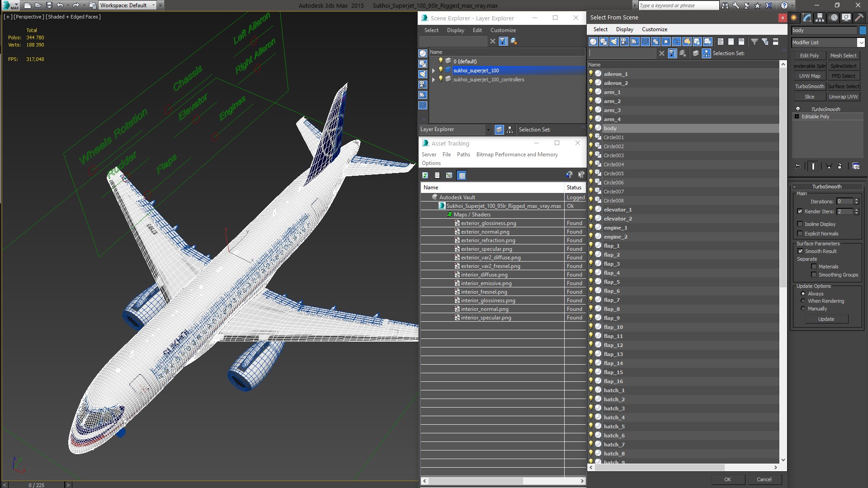Open the 3ds Max application menu logo
Viewport: 868px width, 488px height.
10,5
